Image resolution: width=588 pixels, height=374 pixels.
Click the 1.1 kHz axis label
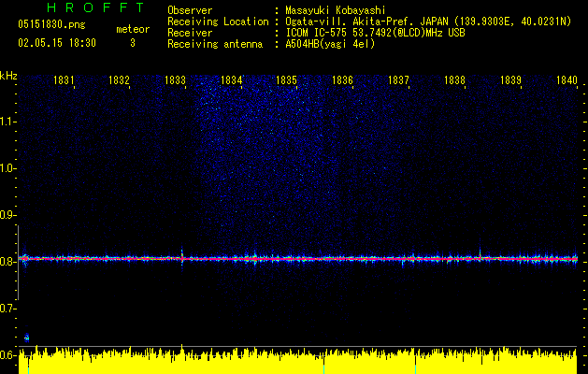pos(7,122)
